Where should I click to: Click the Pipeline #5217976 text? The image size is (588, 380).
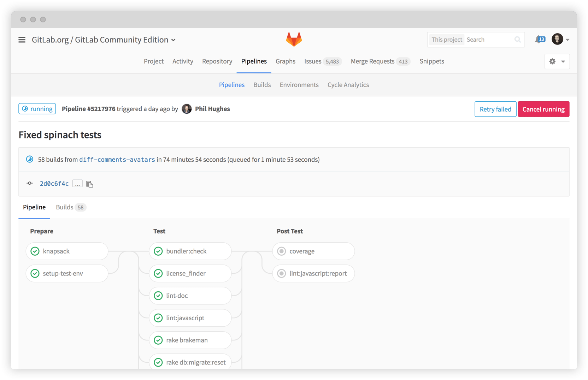(x=88, y=109)
